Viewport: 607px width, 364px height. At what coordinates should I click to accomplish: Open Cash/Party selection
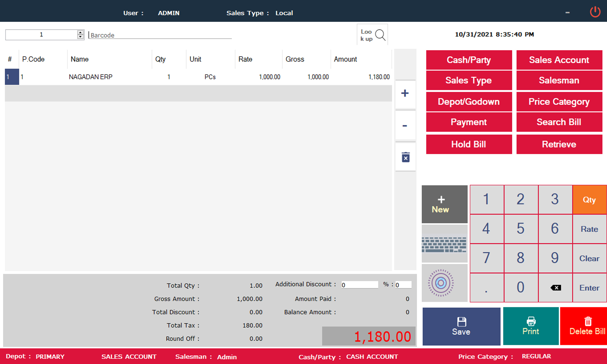click(x=469, y=60)
